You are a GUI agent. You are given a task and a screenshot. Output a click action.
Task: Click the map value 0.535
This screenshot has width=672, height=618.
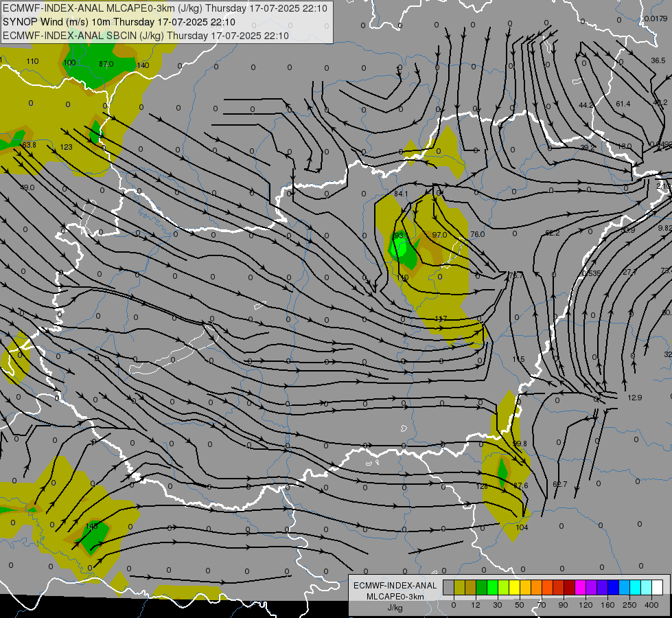(x=592, y=273)
